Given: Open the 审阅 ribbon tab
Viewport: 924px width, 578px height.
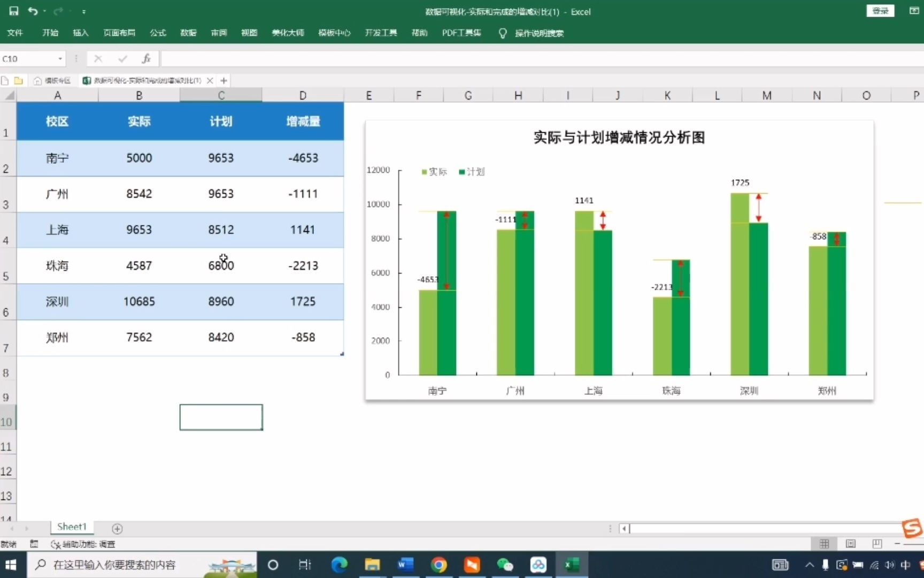Looking at the screenshot, I should click(219, 33).
